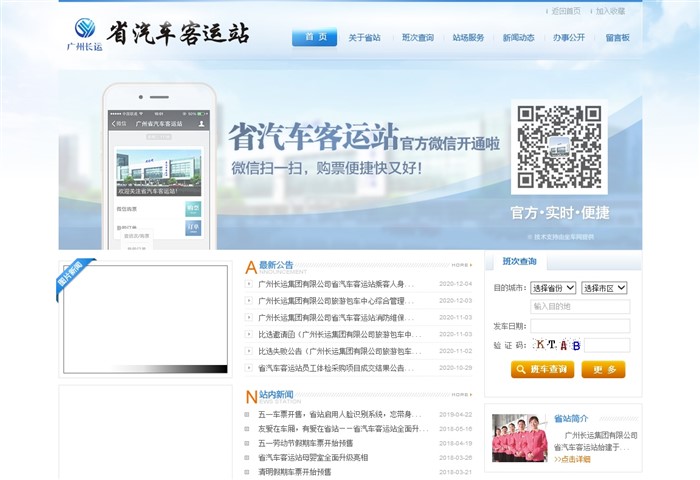Screen dimensions: 700x480
Task: Click the phone mockup banner image
Action: pos(159,166)
